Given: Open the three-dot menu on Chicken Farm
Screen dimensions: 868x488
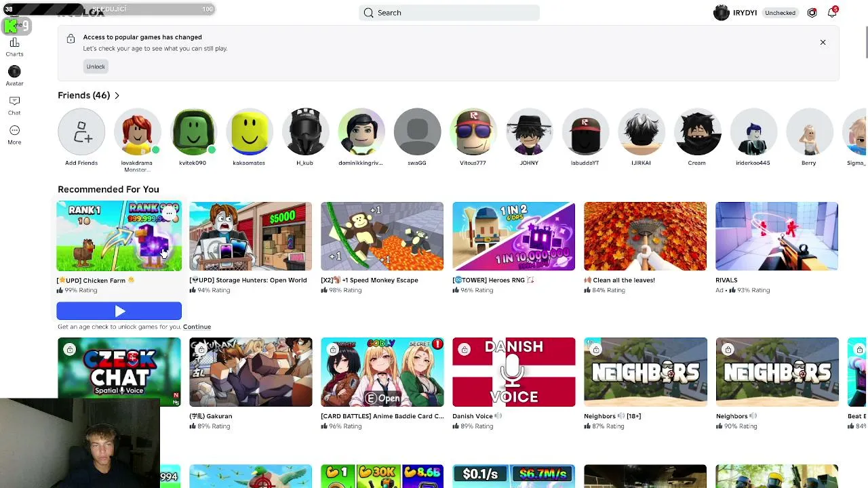Looking at the screenshot, I should pos(169,213).
